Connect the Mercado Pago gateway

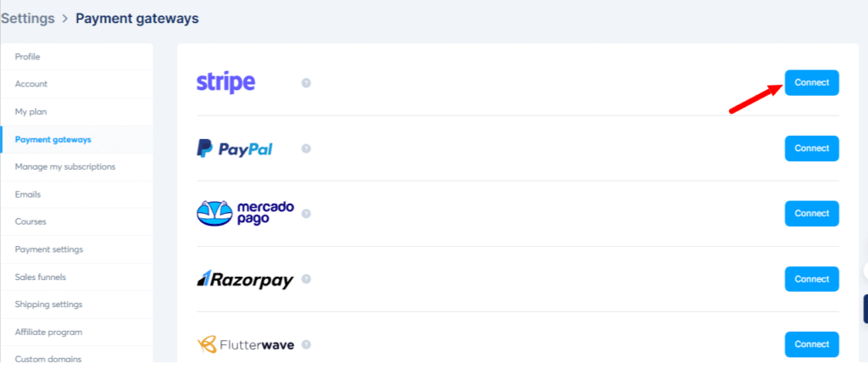(x=811, y=213)
